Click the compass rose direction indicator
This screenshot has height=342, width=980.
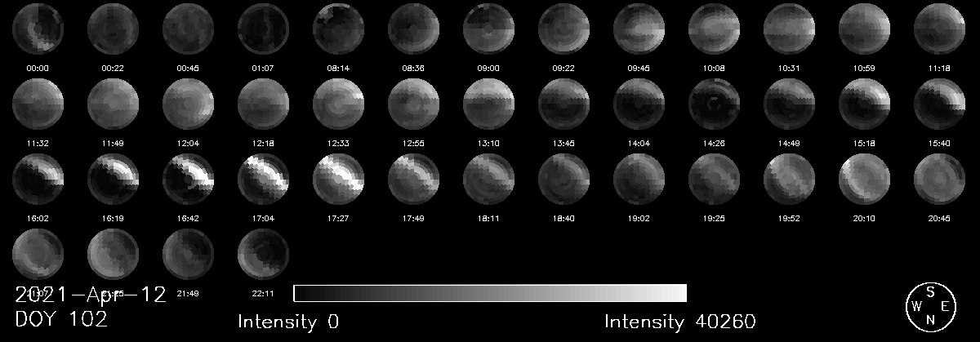[x=929, y=307]
